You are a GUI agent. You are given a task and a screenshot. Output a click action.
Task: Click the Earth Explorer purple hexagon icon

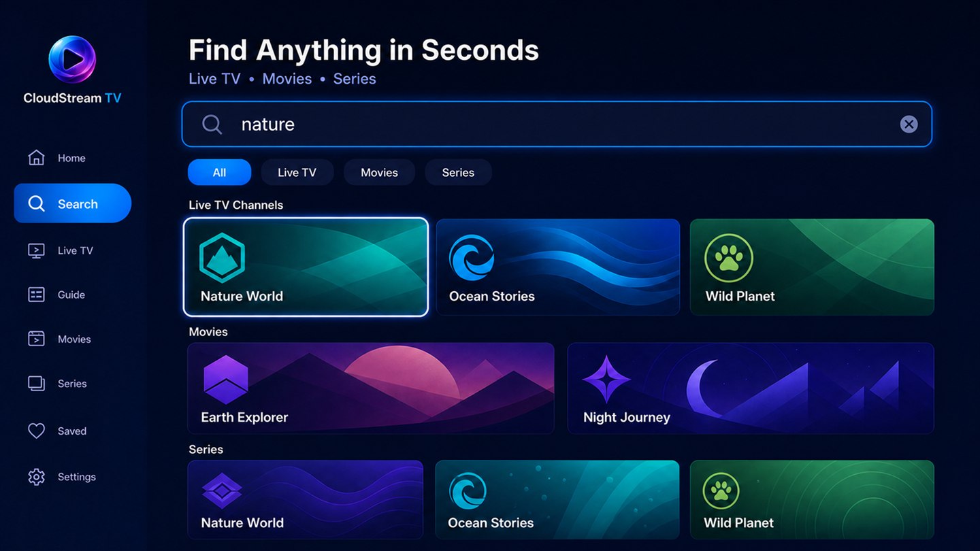click(x=226, y=380)
